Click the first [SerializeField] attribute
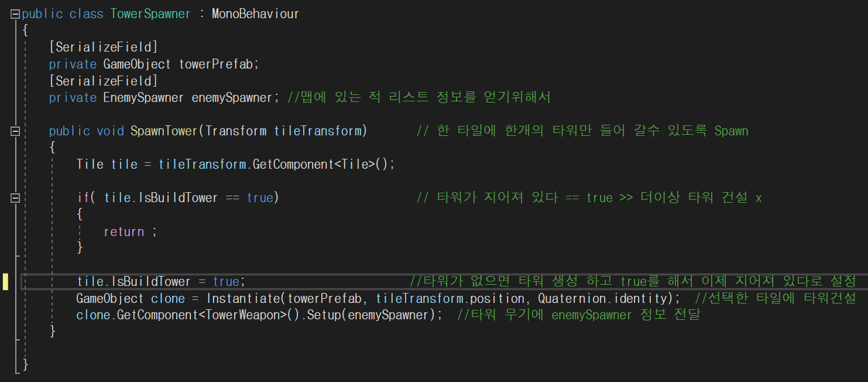The width and height of the screenshot is (868, 382). click(103, 47)
